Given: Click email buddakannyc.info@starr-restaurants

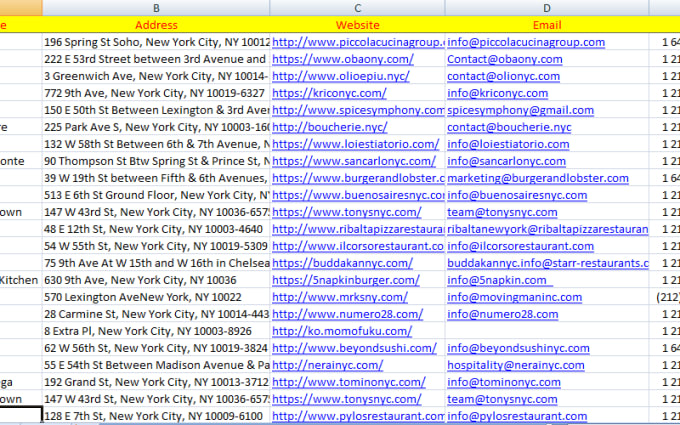Looking at the screenshot, I should 548,263.
